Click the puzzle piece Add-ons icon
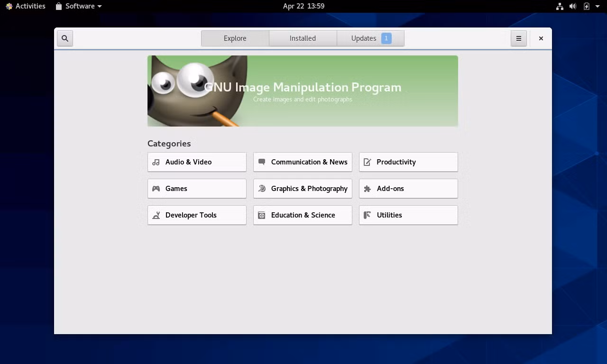607x364 pixels. coord(367,189)
